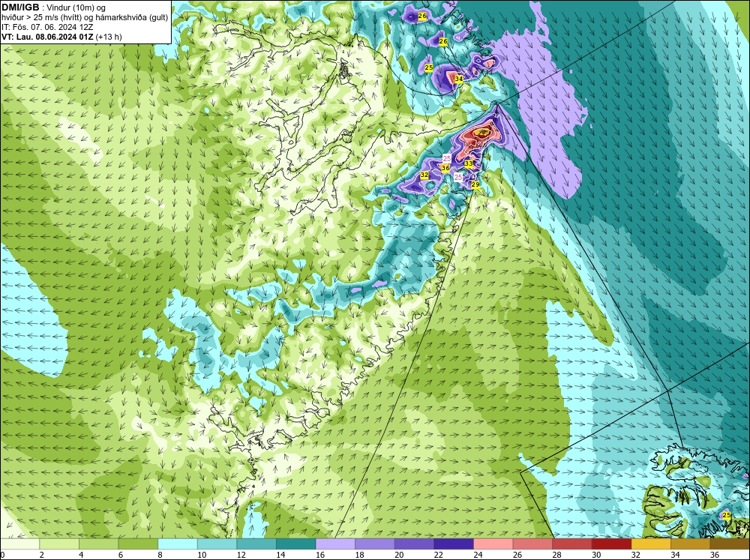The height and width of the screenshot is (560, 750).
Task: Click the 8–10 m/s light cyan legend swatch
Action: click(178, 544)
